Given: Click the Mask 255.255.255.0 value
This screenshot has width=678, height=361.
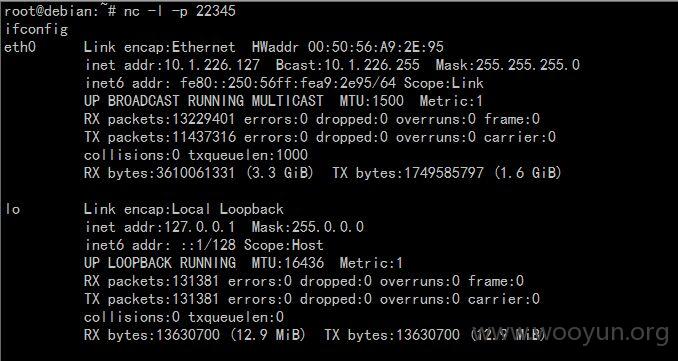Looking at the screenshot, I should click(508, 65).
